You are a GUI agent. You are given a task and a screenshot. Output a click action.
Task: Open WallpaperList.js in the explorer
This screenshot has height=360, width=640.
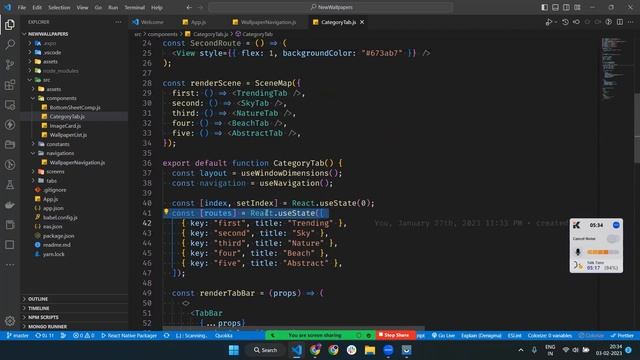point(68,135)
